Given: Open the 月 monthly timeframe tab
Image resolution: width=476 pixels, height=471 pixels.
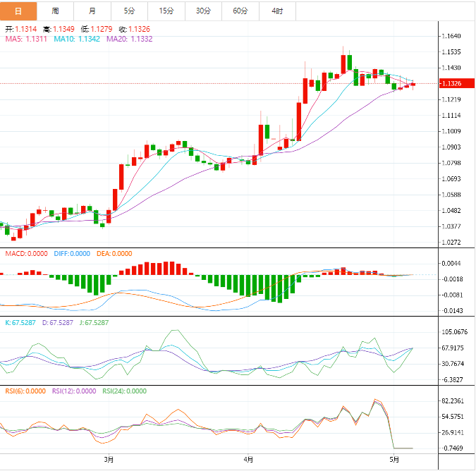Looking at the screenshot, I should point(92,11).
